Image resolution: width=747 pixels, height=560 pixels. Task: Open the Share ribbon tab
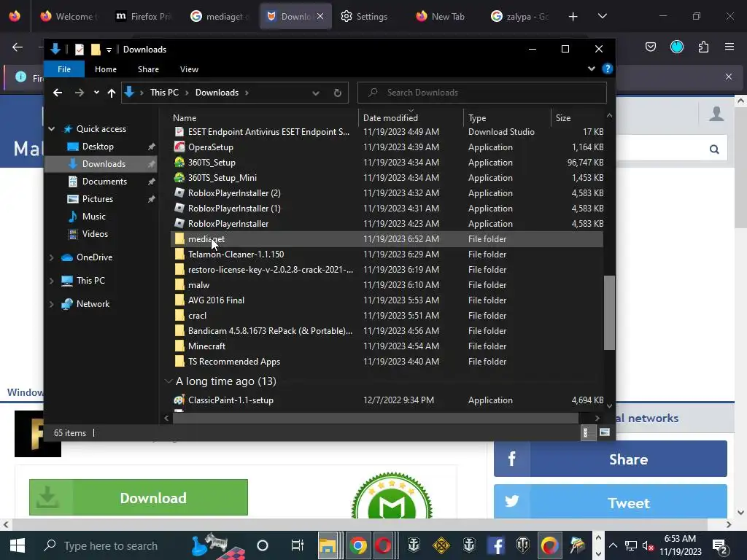[x=148, y=69]
